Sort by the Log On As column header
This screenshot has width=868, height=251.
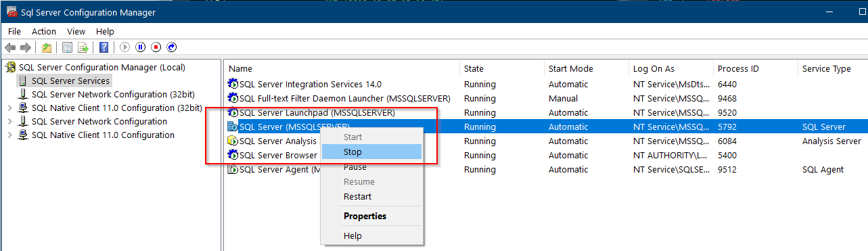[x=671, y=68]
